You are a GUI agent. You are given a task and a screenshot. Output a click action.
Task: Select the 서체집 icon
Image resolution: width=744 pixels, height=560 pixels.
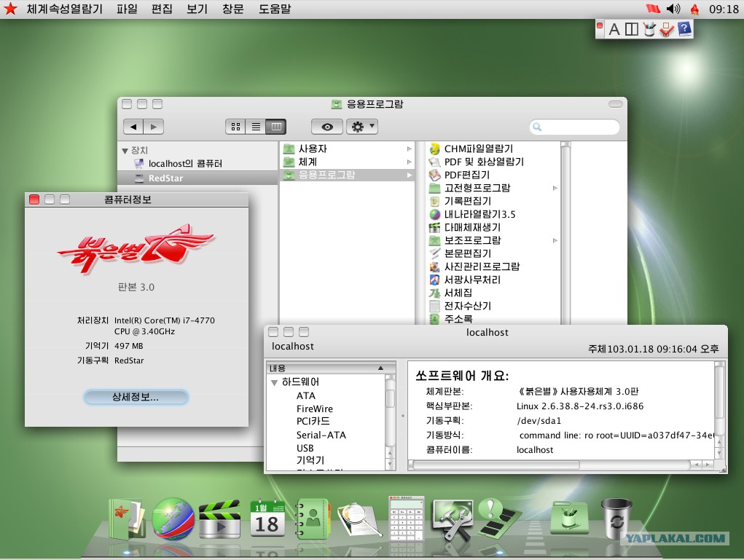tap(434, 293)
